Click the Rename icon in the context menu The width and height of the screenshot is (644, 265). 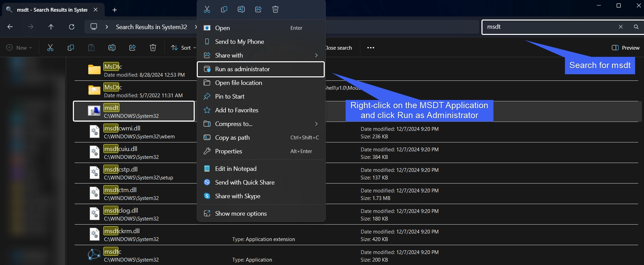tap(241, 9)
